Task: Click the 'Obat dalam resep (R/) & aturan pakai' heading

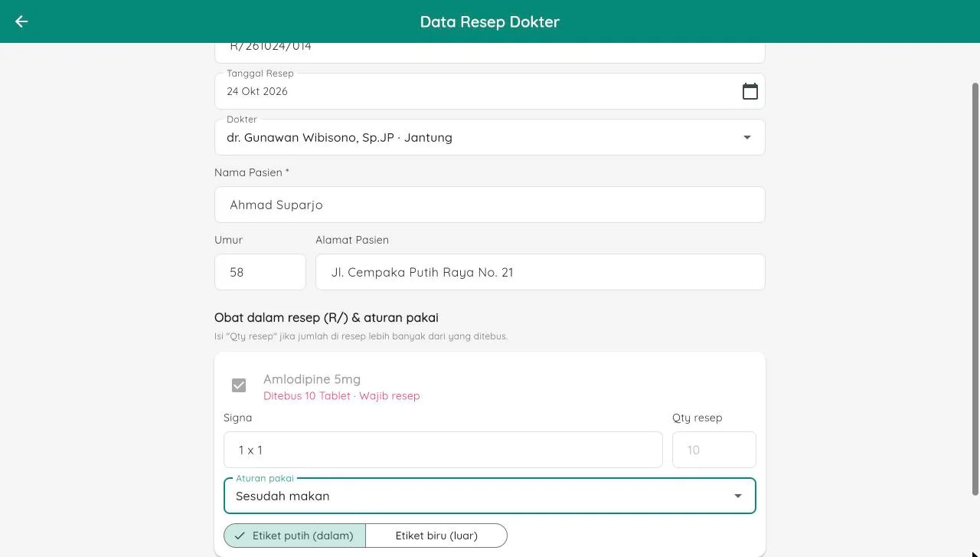Action: click(326, 317)
